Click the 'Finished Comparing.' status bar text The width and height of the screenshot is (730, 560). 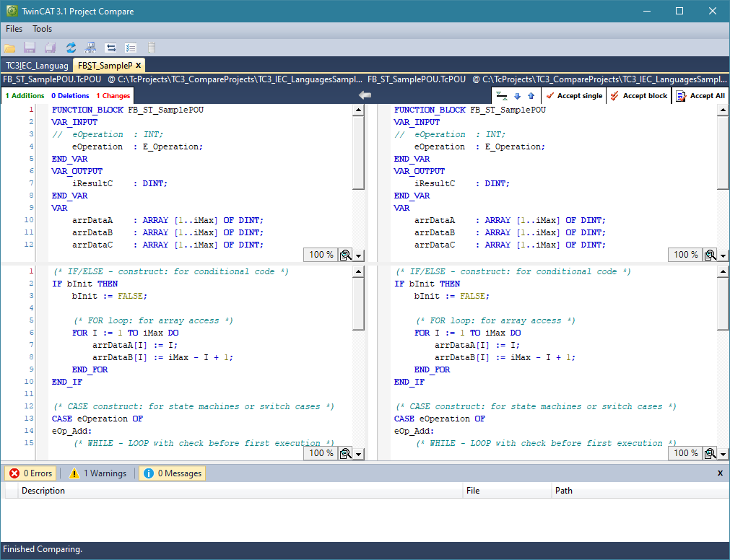coord(43,549)
